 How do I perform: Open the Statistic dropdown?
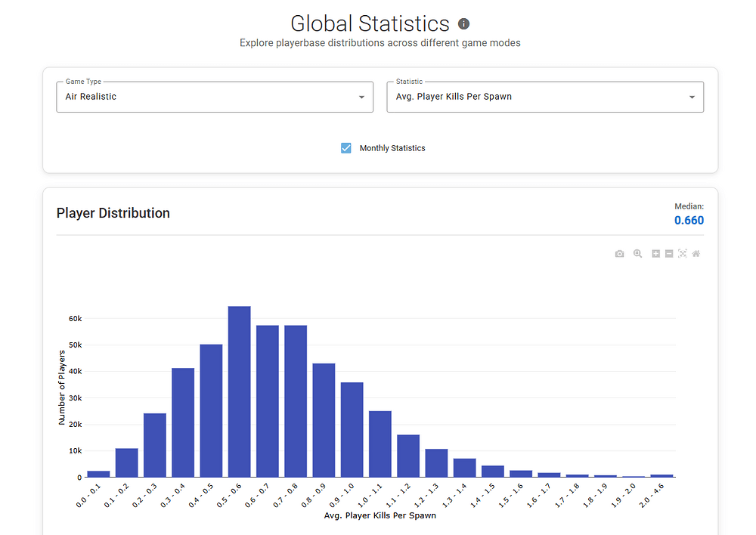[544, 97]
